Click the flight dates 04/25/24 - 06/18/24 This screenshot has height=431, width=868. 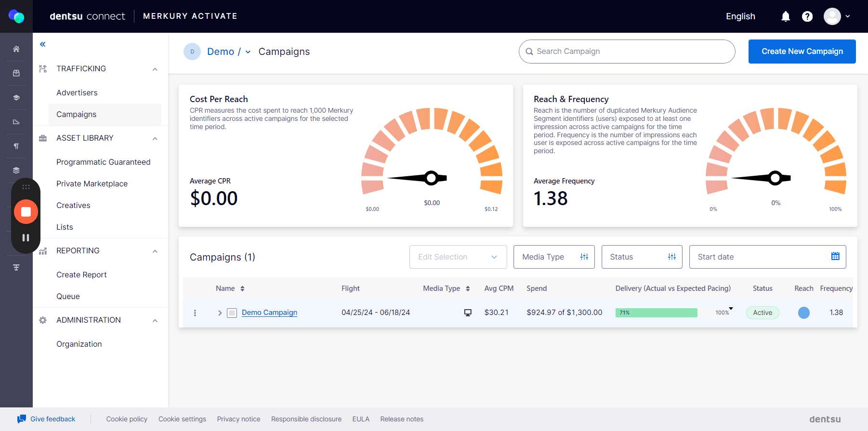tap(376, 313)
